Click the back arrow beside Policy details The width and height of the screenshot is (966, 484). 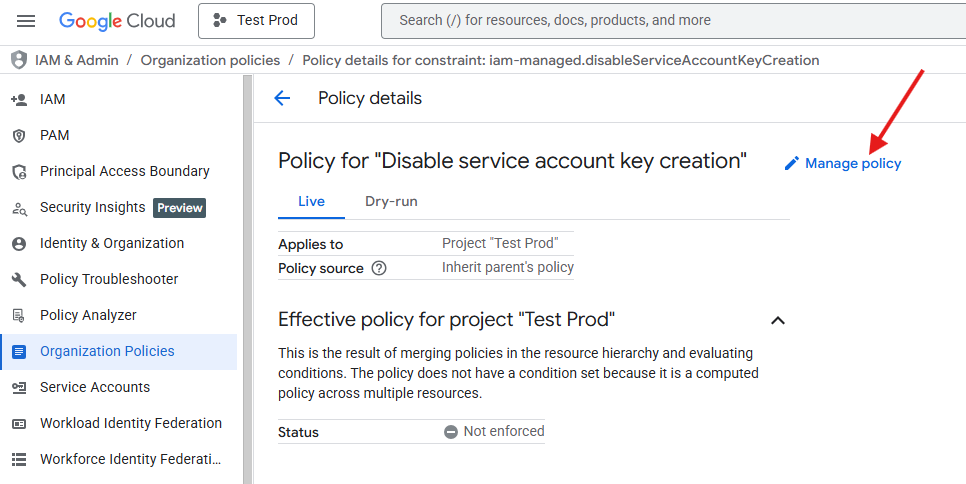[282, 98]
